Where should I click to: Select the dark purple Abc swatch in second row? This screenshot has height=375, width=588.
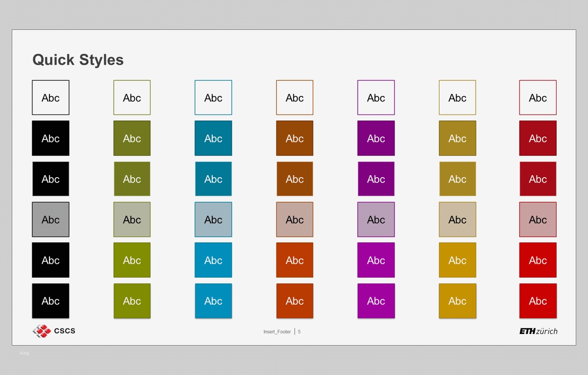[x=376, y=138]
